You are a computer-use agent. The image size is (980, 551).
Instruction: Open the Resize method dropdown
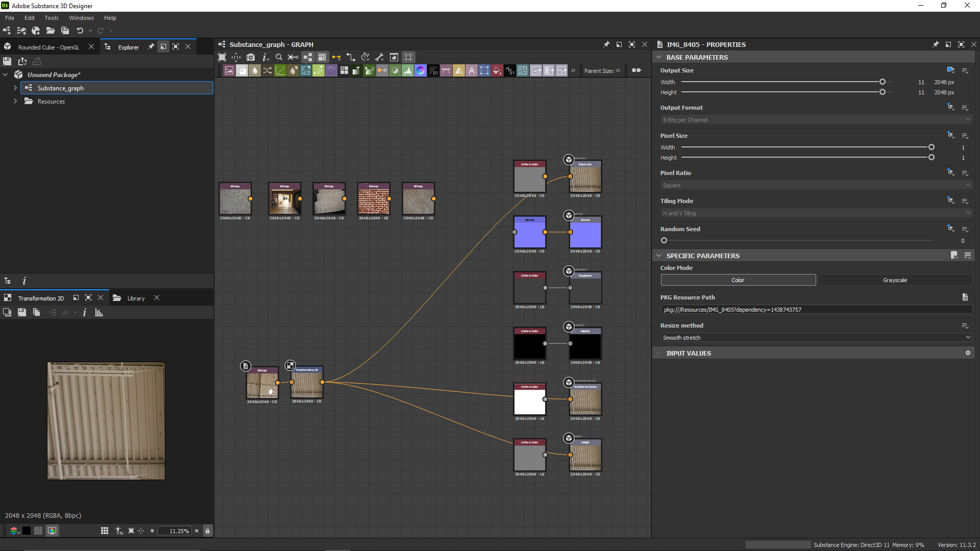click(x=815, y=337)
